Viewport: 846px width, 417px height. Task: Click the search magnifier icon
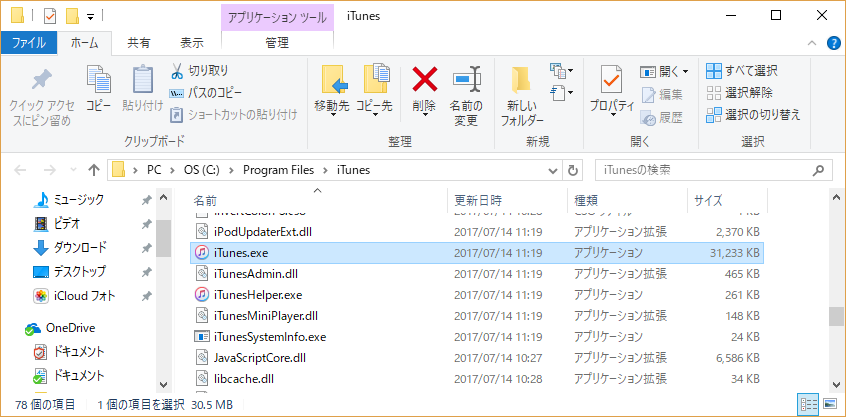tap(818, 170)
